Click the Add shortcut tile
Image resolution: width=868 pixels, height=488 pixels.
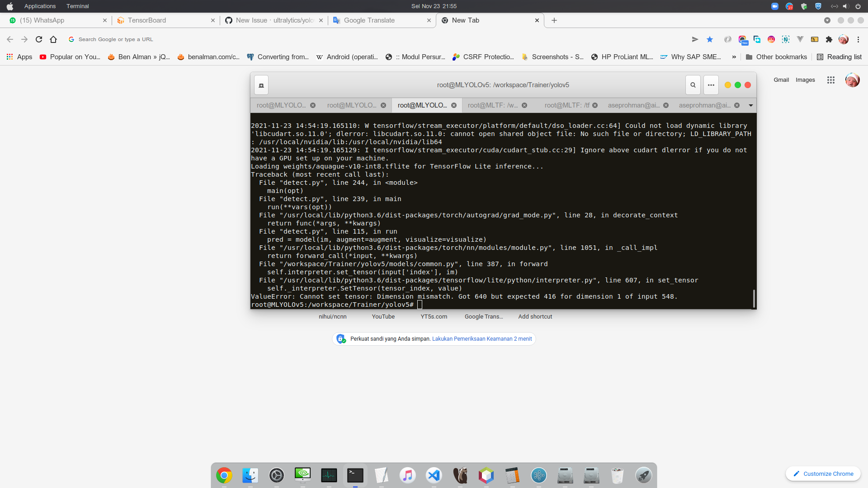[535, 316]
